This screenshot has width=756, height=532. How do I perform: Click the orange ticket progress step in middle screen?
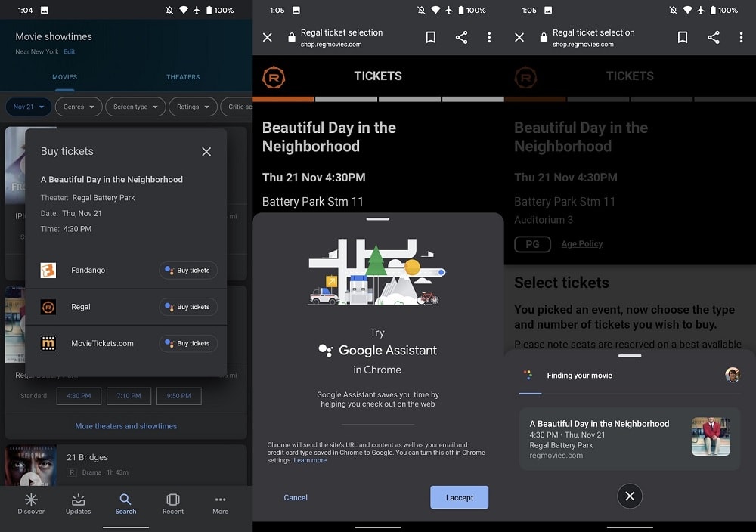click(283, 99)
